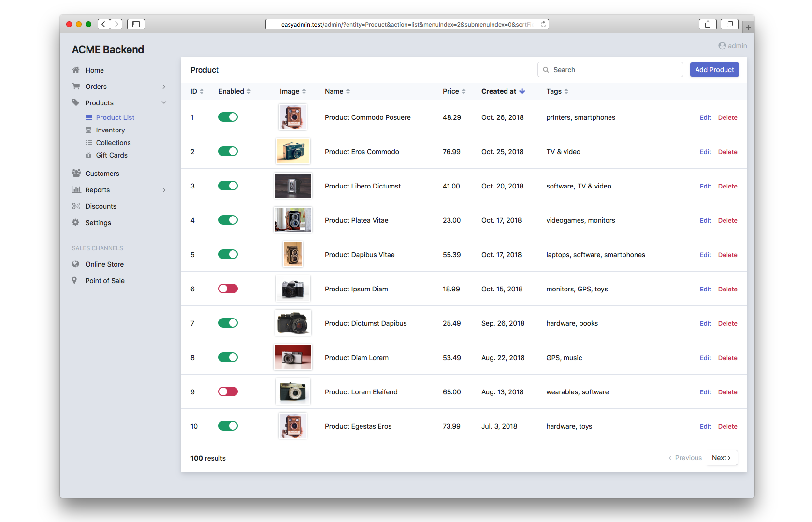Click the Reports bar chart icon
This screenshot has width=812, height=522.
[x=76, y=189]
